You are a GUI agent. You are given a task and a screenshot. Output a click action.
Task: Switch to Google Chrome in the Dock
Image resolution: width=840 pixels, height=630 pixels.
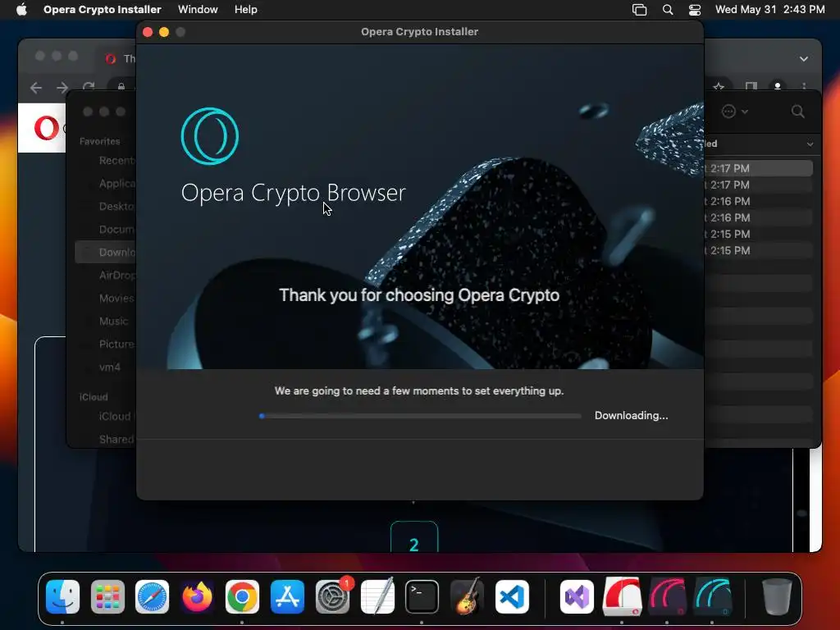242,597
